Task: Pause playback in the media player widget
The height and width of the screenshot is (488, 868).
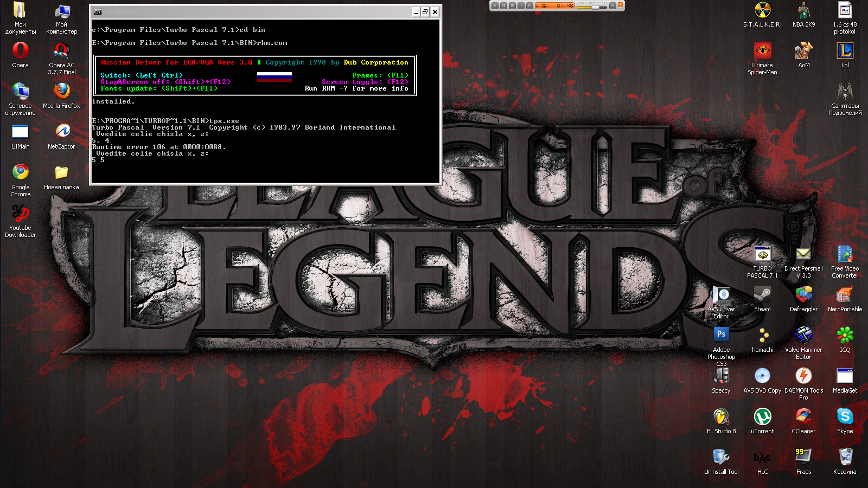Action: (503, 5)
